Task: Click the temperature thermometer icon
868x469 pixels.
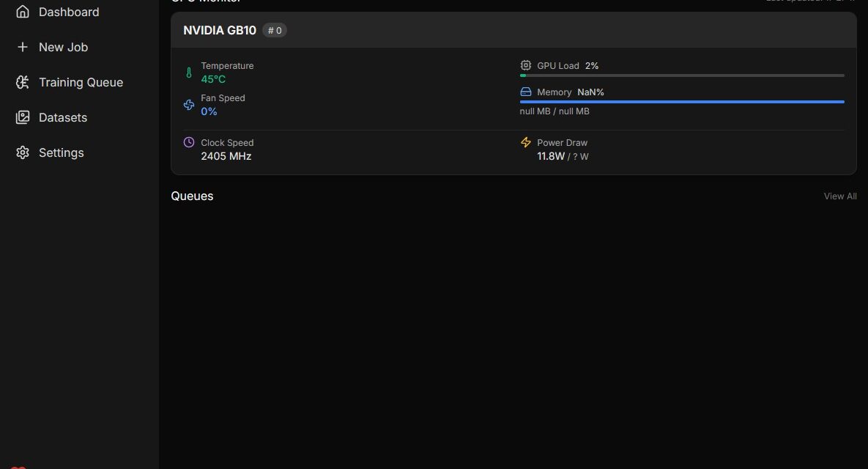Action: (x=189, y=72)
